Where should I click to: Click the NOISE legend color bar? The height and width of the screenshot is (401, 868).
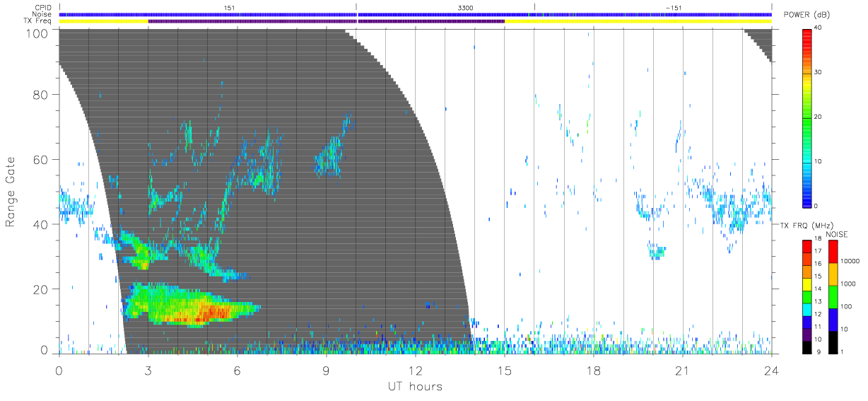click(x=833, y=297)
